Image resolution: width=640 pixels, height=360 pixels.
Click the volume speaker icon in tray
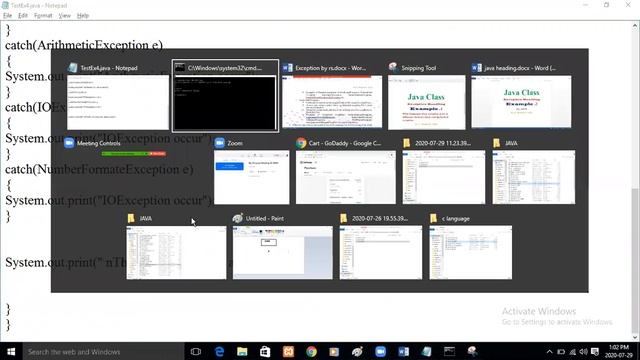point(584,351)
